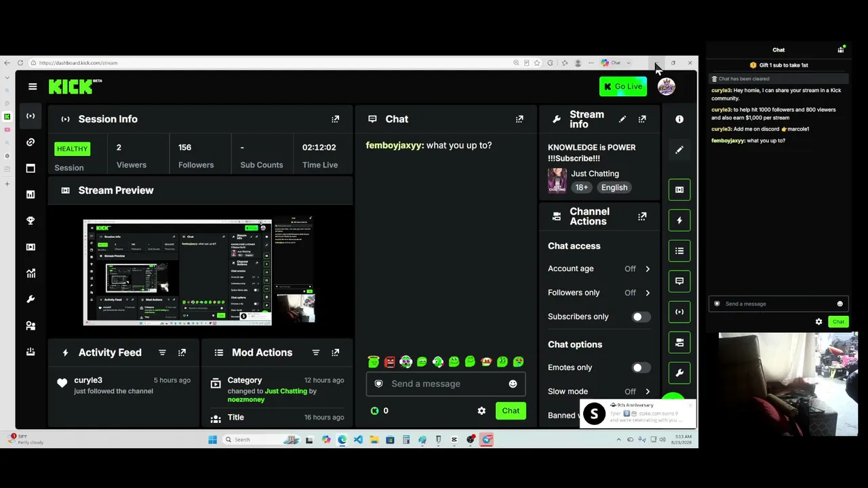Screen dimensions: 868x488
Task: Pop out the Stream info panel
Action: (642, 119)
